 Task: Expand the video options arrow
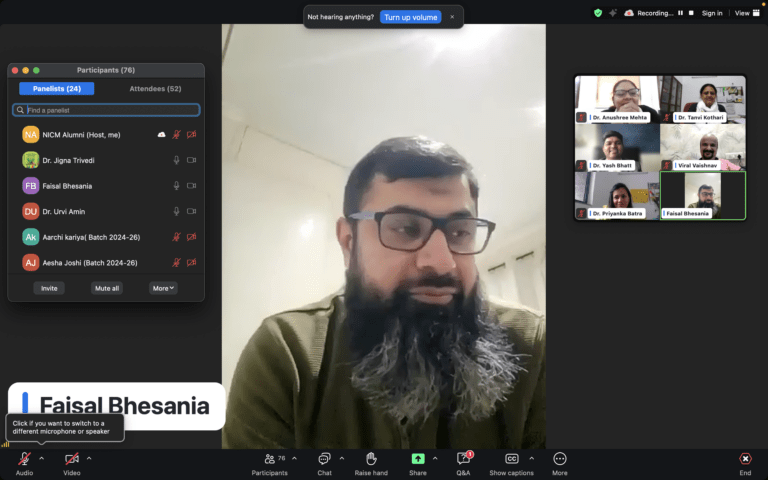coord(89,458)
